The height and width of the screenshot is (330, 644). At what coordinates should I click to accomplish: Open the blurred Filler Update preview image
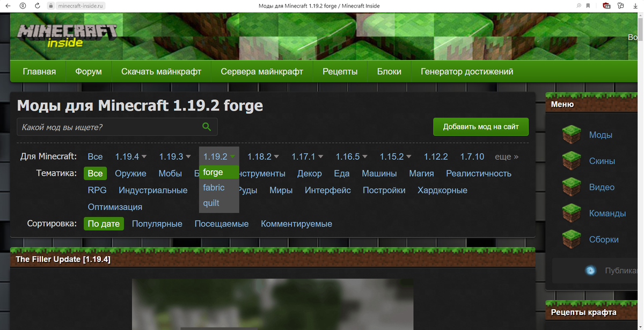[273, 304]
